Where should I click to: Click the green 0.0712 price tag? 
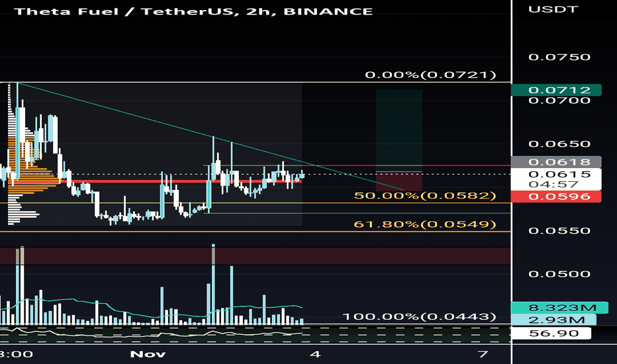(556, 90)
